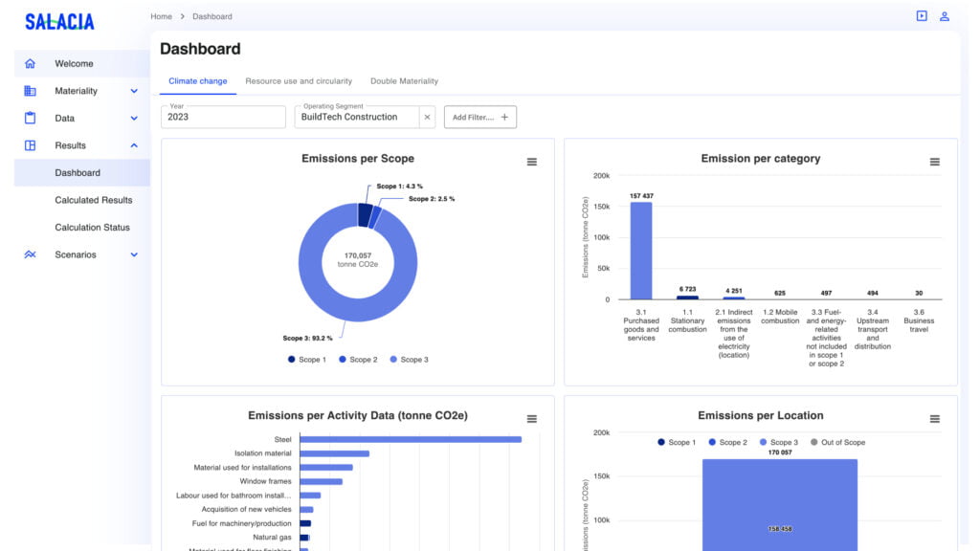Click the Materiality building icon
980x551 pixels.
pos(30,91)
